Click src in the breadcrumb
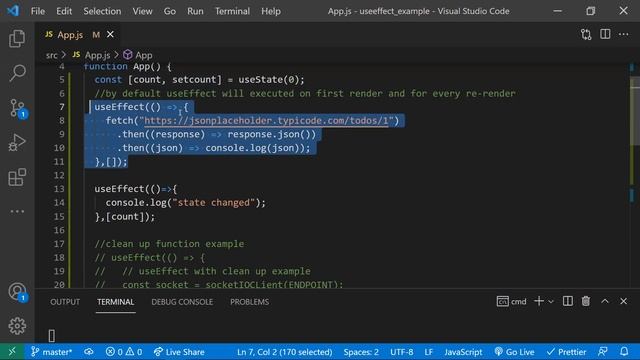This screenshot has height=360, width=640. coord(51,55)
